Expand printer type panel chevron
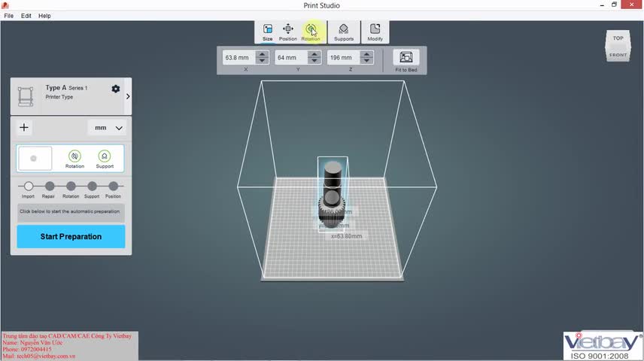The height and width of the screenshot is (361, 644). (x=128, y=96)
